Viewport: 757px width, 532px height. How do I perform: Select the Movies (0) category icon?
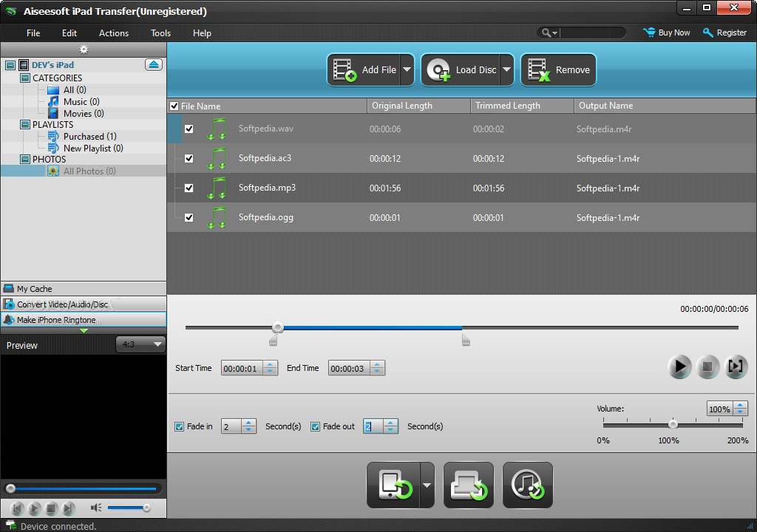point(53,114)
